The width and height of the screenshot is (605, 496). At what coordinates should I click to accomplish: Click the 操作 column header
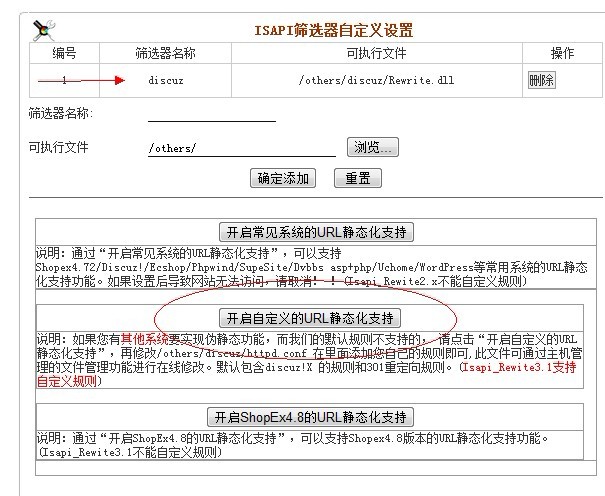[x=562, y=52]
